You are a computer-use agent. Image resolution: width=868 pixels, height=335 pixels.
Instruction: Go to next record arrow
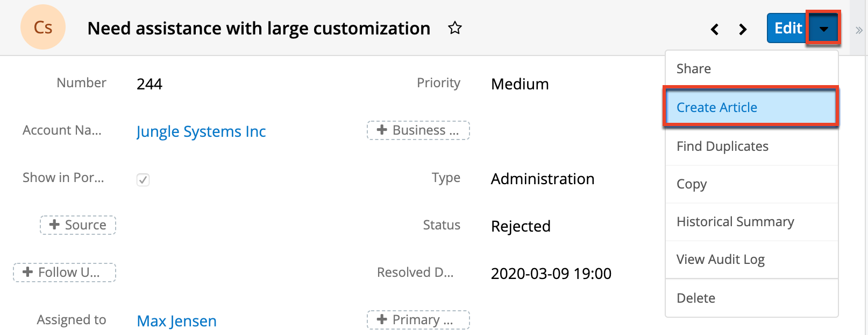(743, 29)
